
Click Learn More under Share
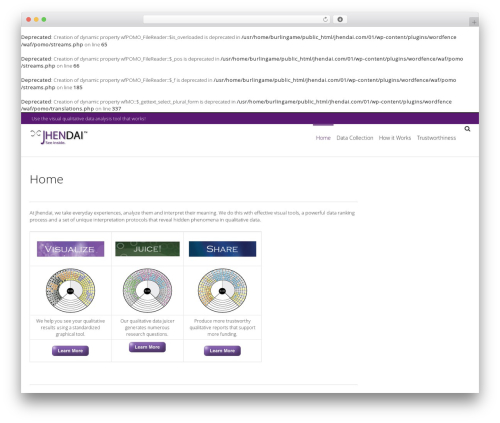click(222, 351)
